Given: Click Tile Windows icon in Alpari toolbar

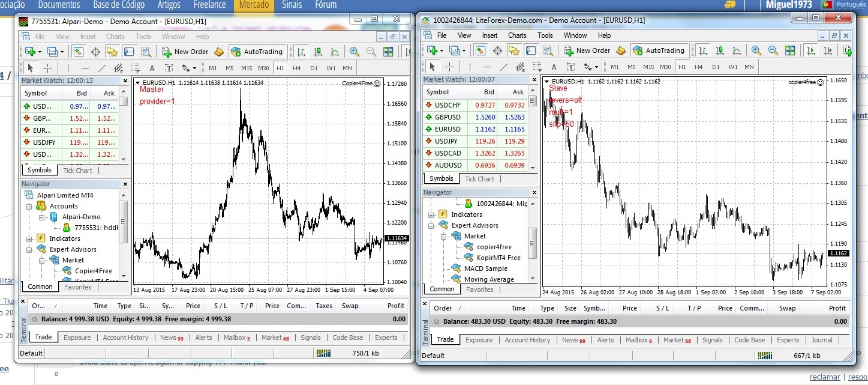Looking at the screenshot, I should coord(388,52).
